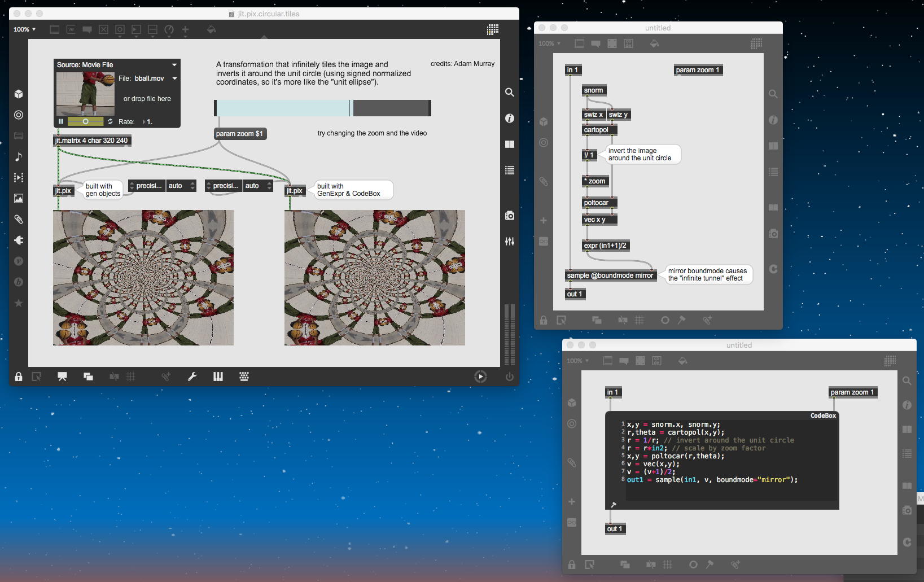
Task: Toggle the audio power button in main window
Action: click(509, 377)
